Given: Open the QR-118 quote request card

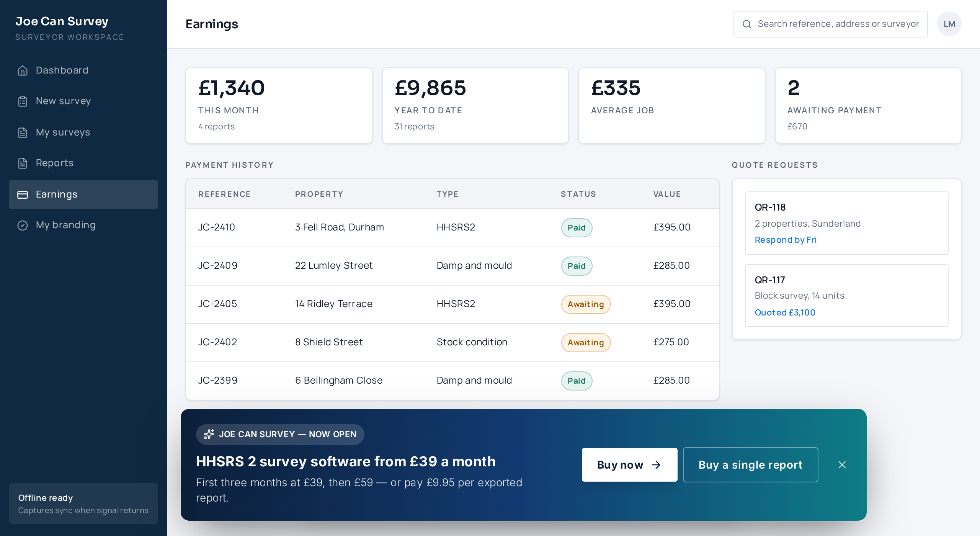Looking at the screenshot, I should pos(846,223).
